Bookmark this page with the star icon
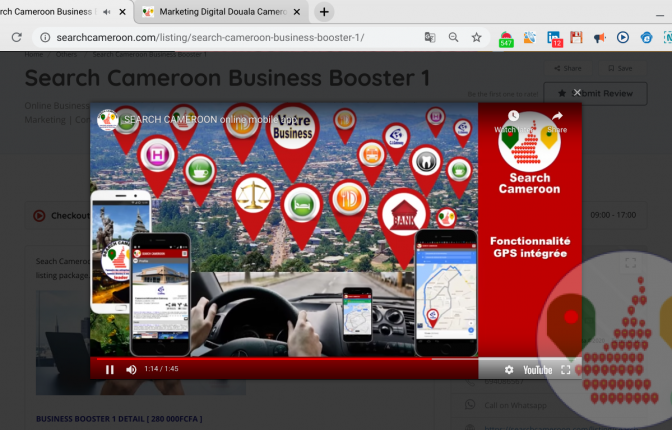Image resolution: width=672 pixels, height=430 pixels. point(477,37)
